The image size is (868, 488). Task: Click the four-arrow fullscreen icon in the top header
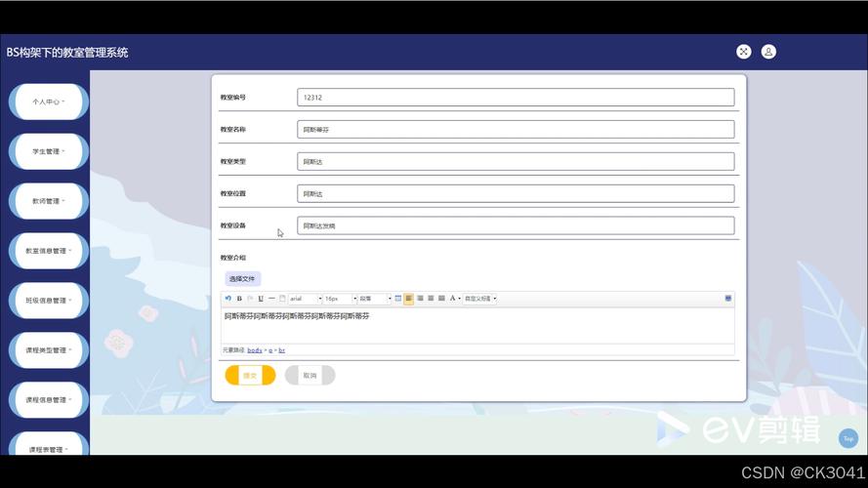click(743, 52)
